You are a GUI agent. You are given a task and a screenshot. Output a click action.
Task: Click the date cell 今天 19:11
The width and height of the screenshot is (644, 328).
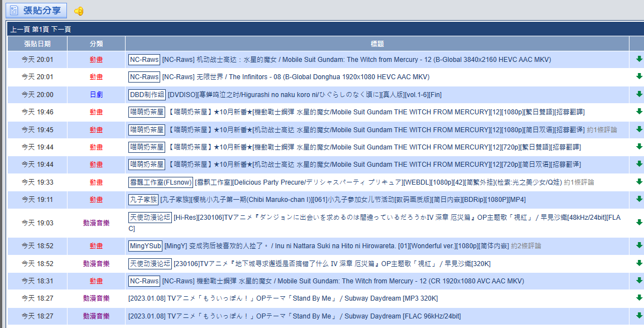point(37,200)
